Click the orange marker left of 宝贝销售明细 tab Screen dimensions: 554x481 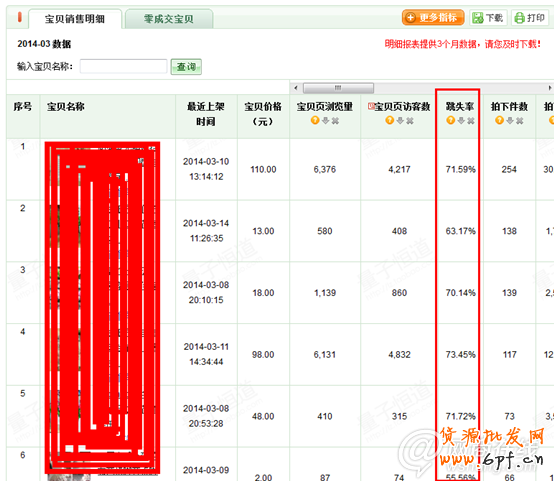(x=20, y=17)
